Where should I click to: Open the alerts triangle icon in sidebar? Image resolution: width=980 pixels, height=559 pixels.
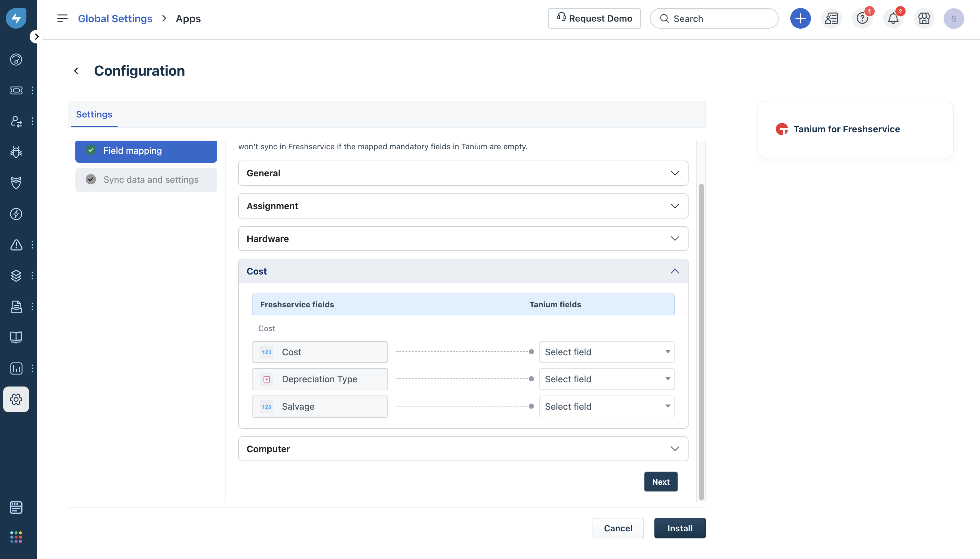16,245
